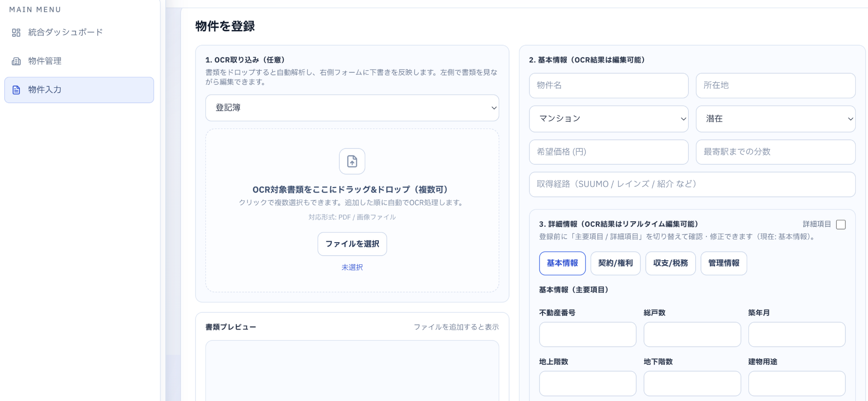
Task: Switch to the 基本情報 tab
Action: point(563,263)
